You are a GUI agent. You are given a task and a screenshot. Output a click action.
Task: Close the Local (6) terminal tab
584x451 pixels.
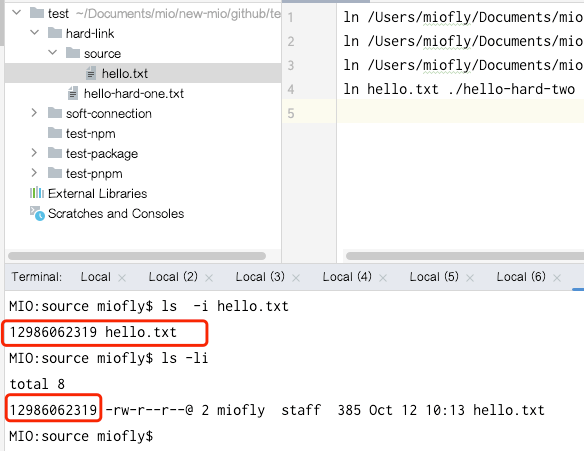pyautogui.click(x=557, y=278)
